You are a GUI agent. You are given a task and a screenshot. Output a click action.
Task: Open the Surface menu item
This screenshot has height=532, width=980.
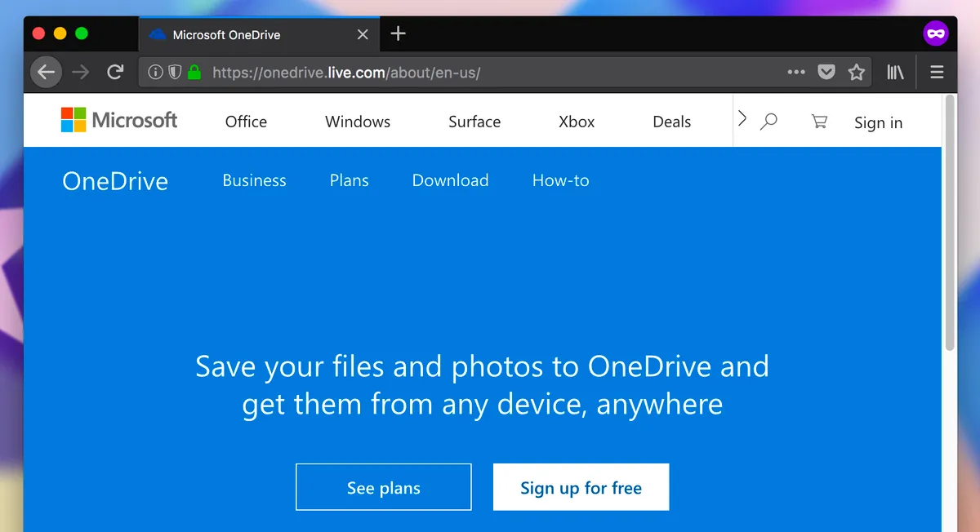(474, 122)
